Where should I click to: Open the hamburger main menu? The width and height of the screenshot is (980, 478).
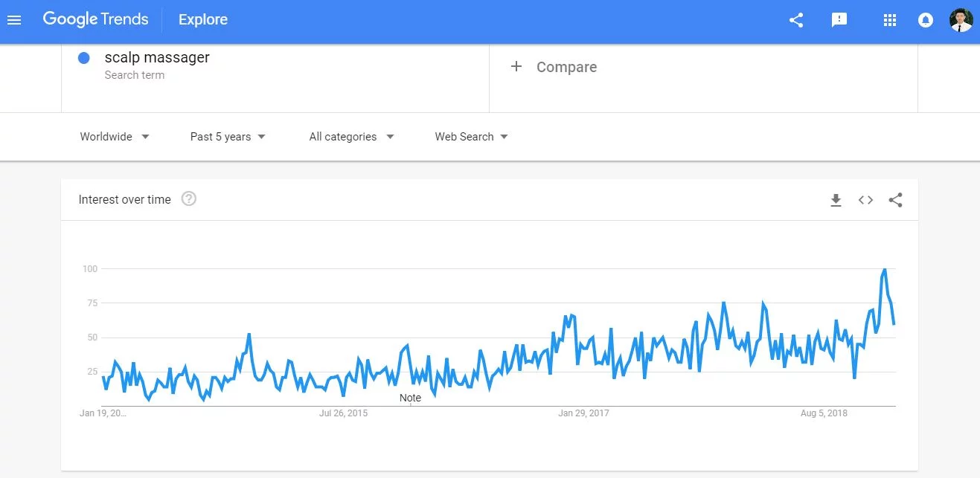(x=14, y=20)
